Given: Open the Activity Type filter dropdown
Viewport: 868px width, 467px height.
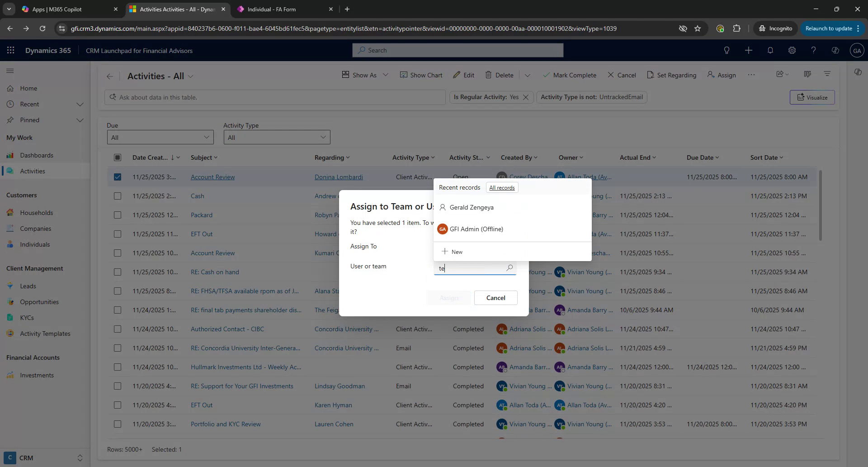Looking at the screenshot, I should click(x=277, y=137).
